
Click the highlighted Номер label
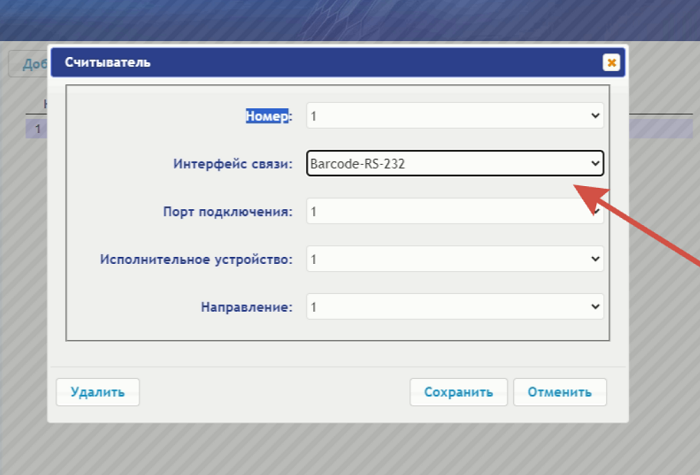click(269, 116)
